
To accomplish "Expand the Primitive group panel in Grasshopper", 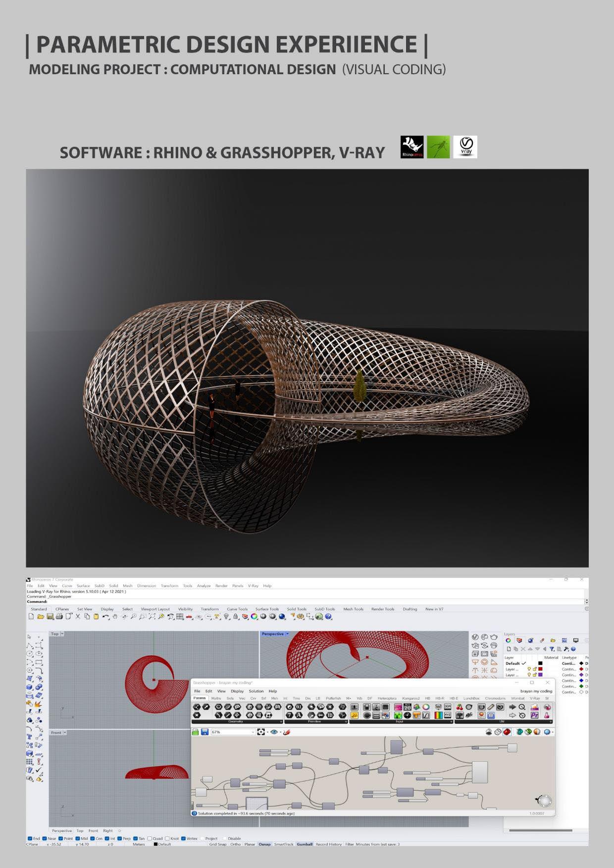I will click(346, 722).
